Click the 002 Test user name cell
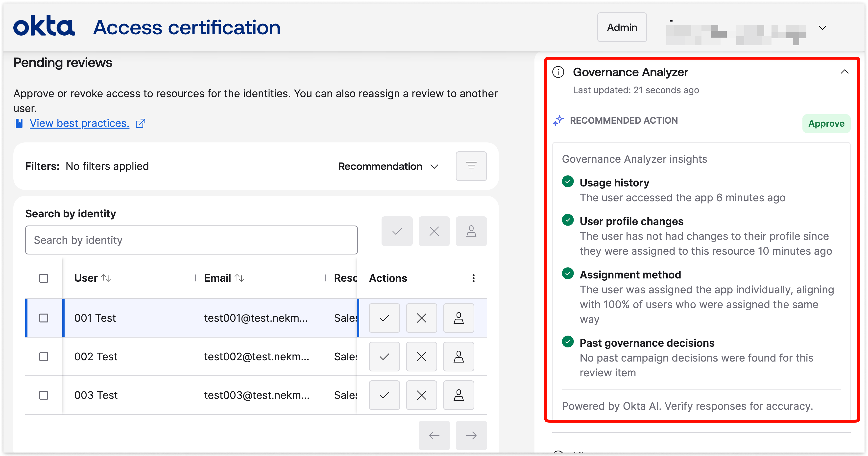868x456 pixels. (96, 357)
